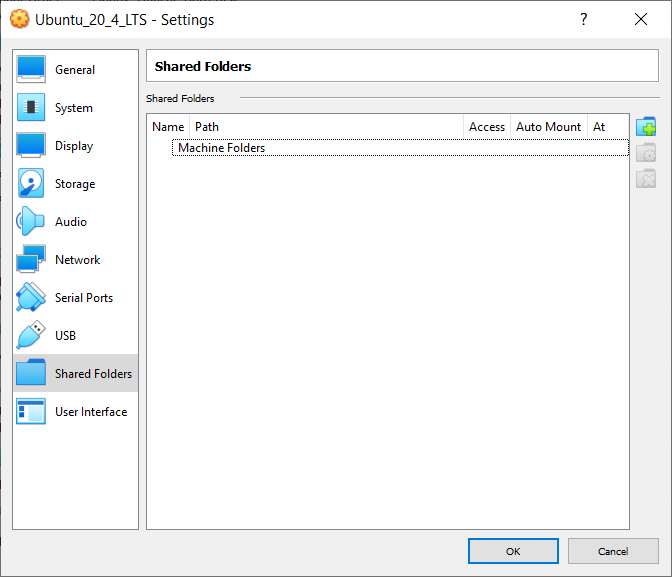Click the Remove shared folder icon
Screen dimensions: 672x577
point(646,179)
